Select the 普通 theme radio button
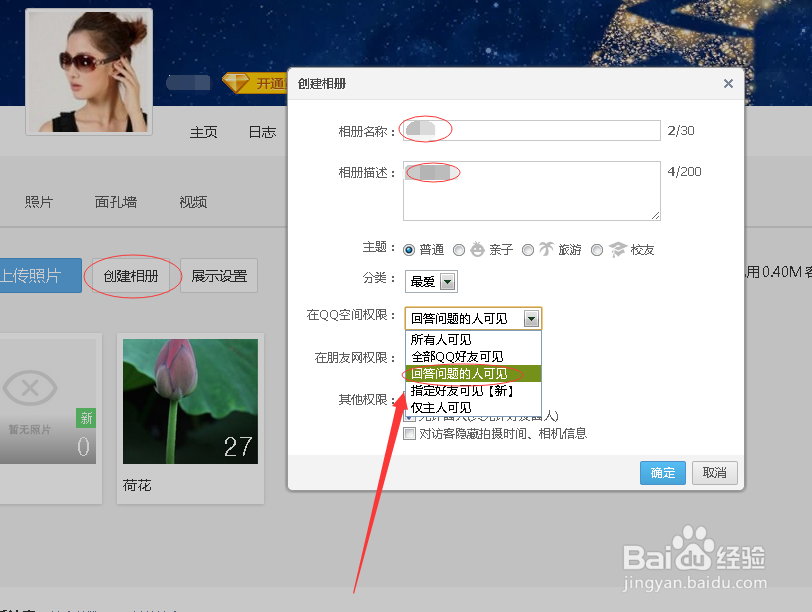The image size is (812, 612). (x=409, y=250)
